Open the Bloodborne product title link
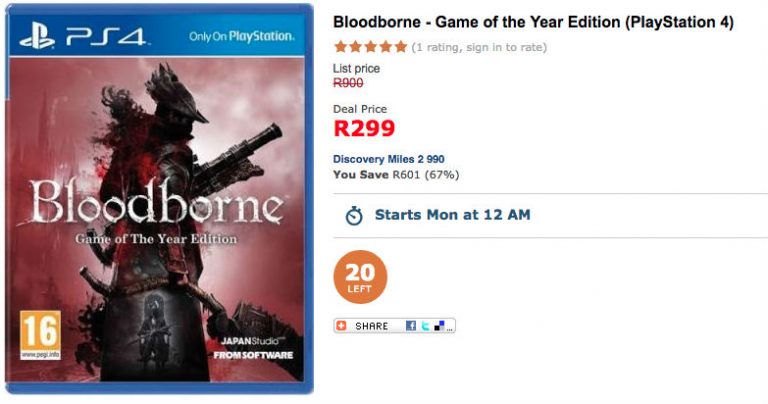The height and width of the screenshot is (404, 768). [x=533, y=22]
